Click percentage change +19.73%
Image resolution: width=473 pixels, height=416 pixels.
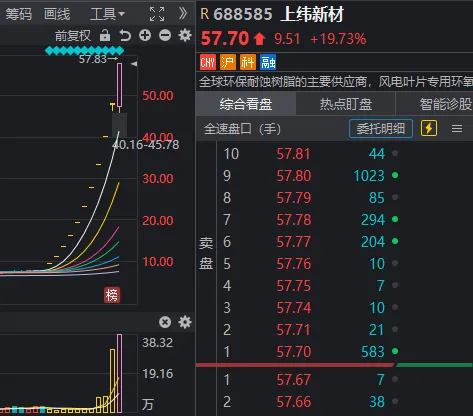point(338,39)
